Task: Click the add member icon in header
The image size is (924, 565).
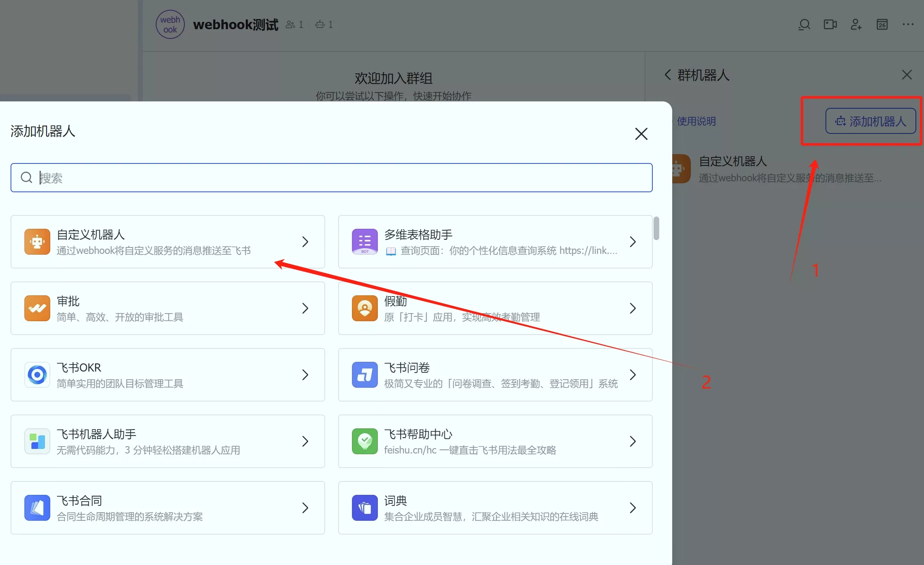Action: click(856, 25)
